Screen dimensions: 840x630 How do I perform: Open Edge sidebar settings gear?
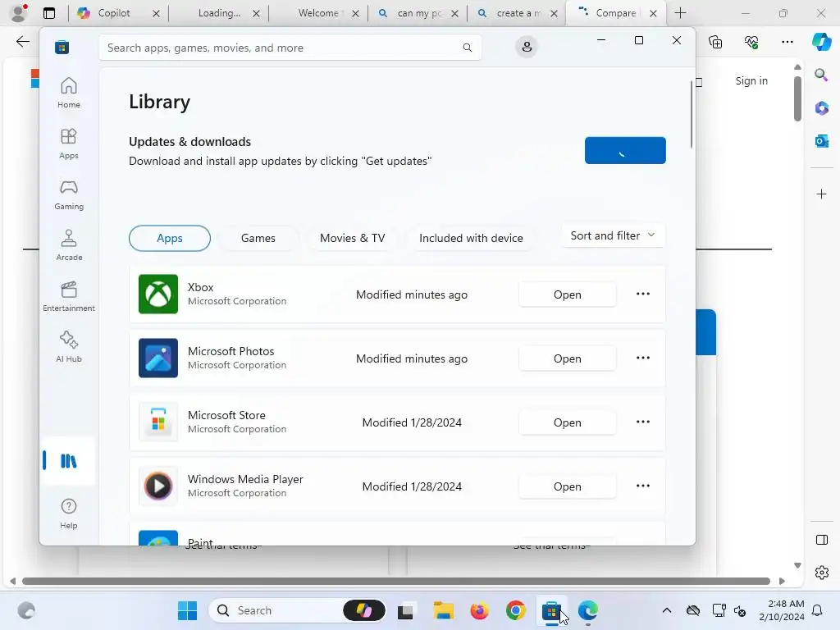(821, 573)
